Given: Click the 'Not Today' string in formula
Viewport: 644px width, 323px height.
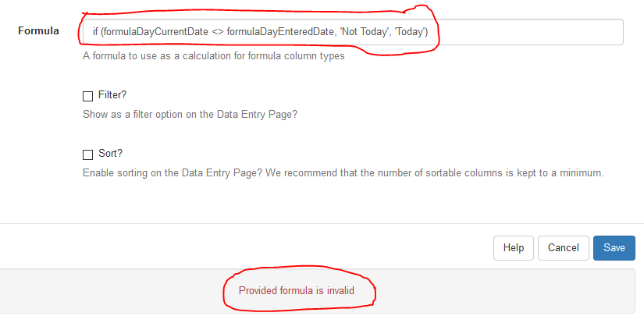Looking at the screenshot, I should (x=364, y=32).
